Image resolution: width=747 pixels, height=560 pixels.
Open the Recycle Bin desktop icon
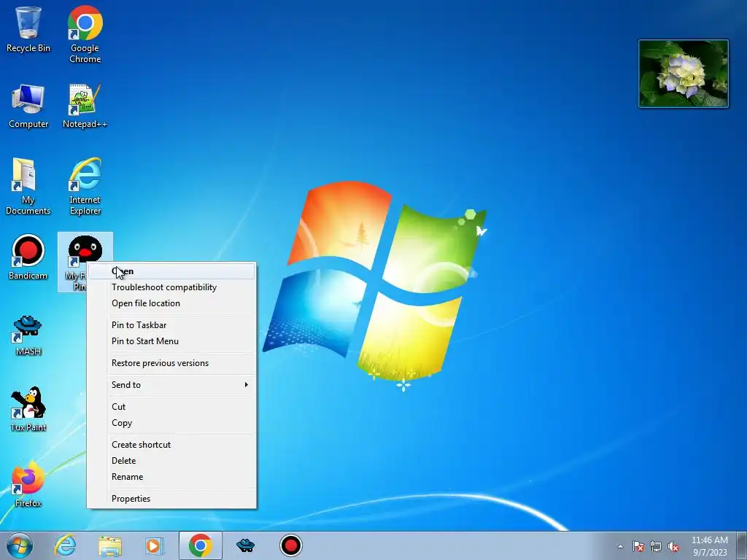click(28, 29)
